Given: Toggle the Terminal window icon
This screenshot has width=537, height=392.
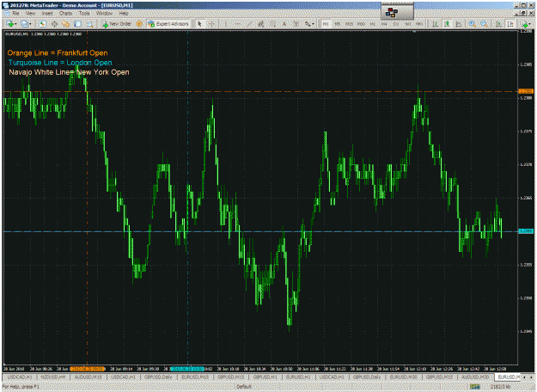Looking at the screenshot, I should click(x=77, y=24).
